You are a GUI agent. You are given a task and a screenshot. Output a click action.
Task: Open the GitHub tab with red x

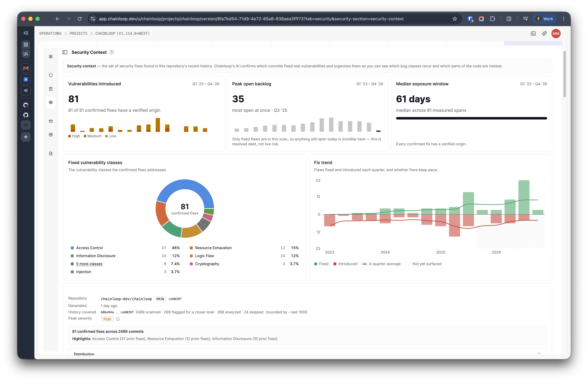pos(26,105)
